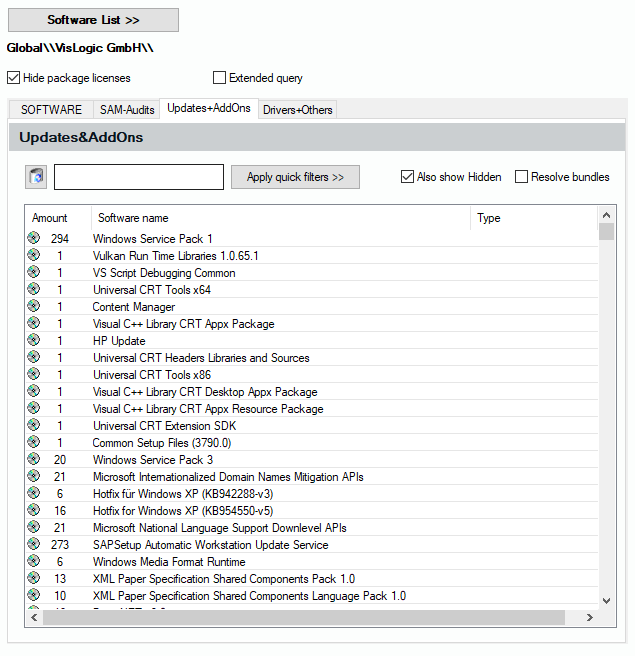This screenshot has height=656, width=635.
Task: Click the icon next to Windows Service Pack 3
Action: 34,460
